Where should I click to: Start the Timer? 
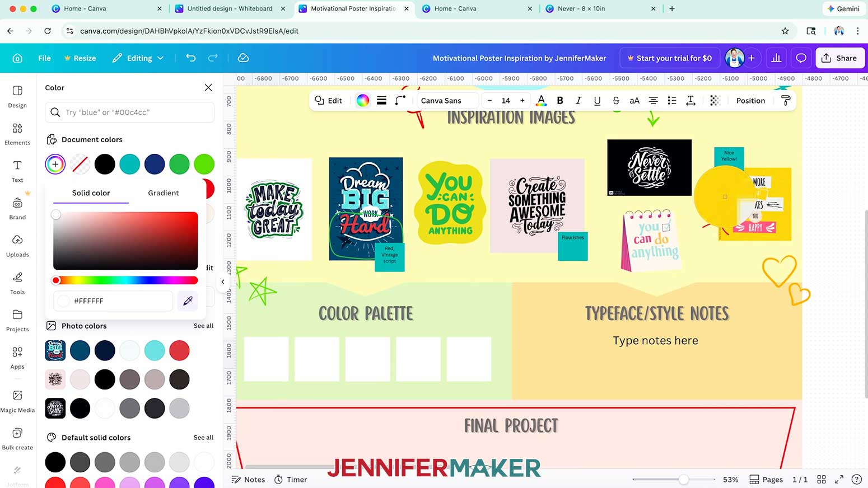[x=291, y=480]
